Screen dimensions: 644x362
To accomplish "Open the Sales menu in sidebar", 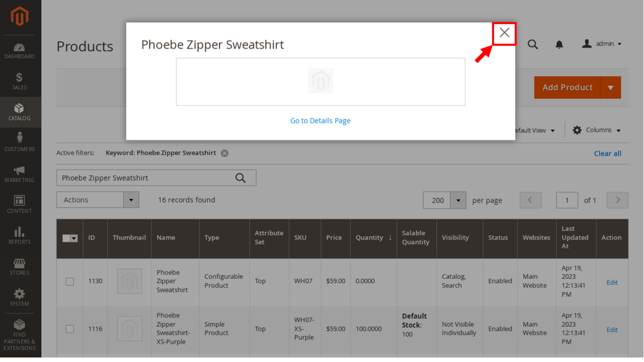I will 19,81.
